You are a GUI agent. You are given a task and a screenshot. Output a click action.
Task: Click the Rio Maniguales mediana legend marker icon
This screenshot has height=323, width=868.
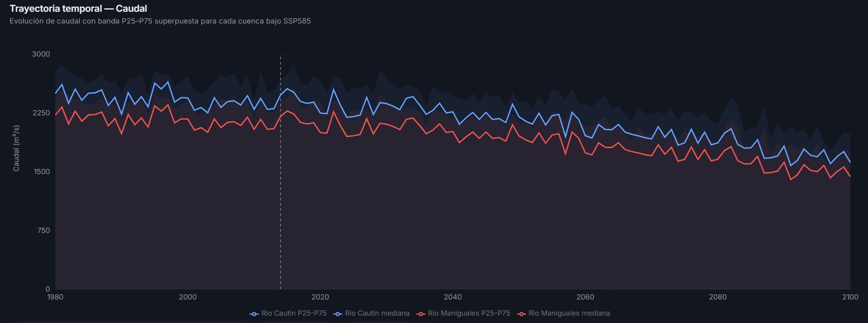(521, 314)
